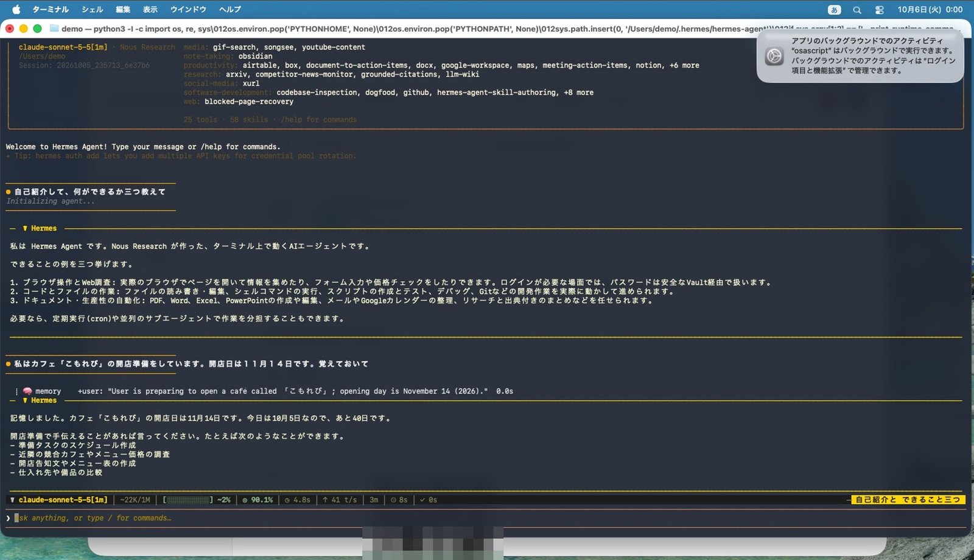Click the clock icon beside 4.8s
Image resolution: width=974 pixels, height=560 pixels.
[x=288, y=500]
